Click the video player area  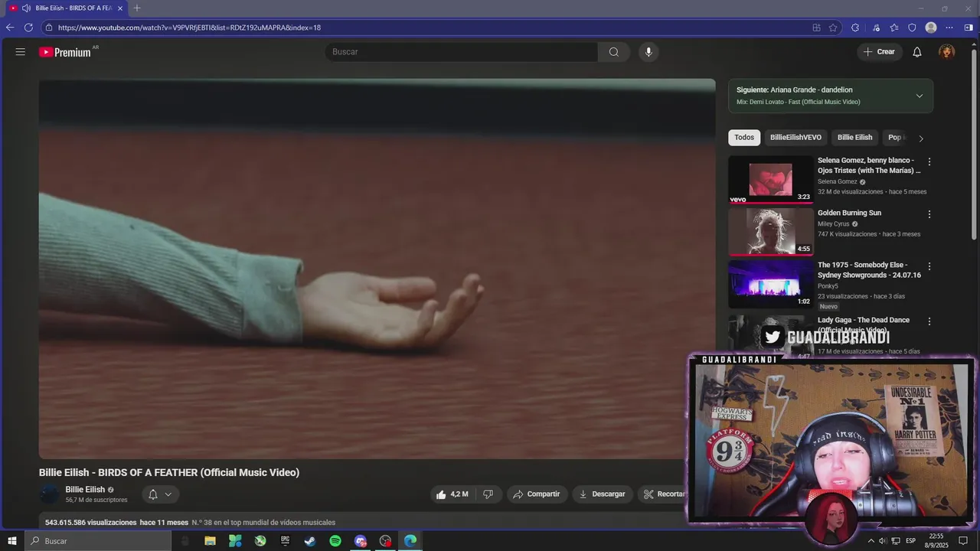tap(377, 269)
